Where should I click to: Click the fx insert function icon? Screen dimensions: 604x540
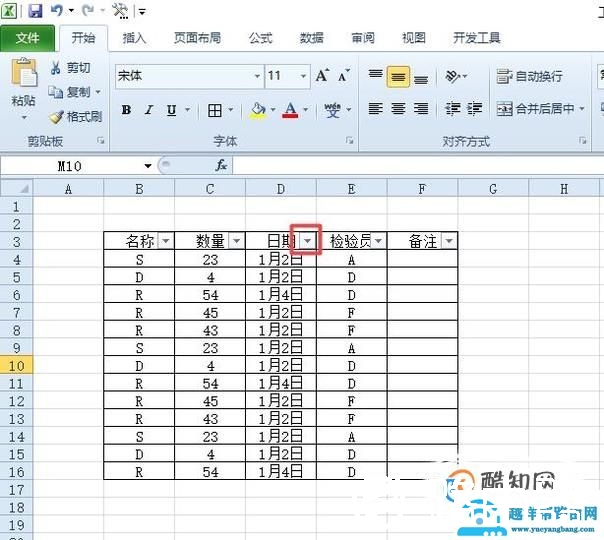coord(221,166)
